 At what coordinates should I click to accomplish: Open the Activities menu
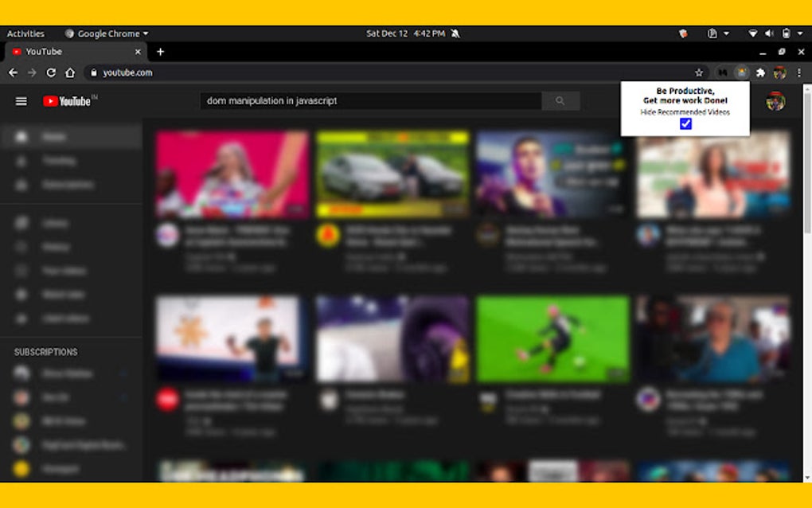26,33
